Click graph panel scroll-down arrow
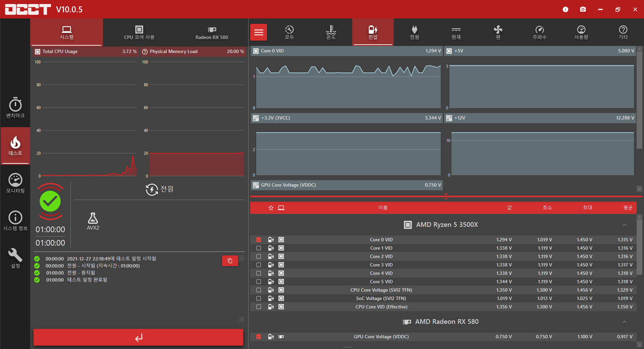This screenshot has height=349, width=644. [x=640, y=189]
